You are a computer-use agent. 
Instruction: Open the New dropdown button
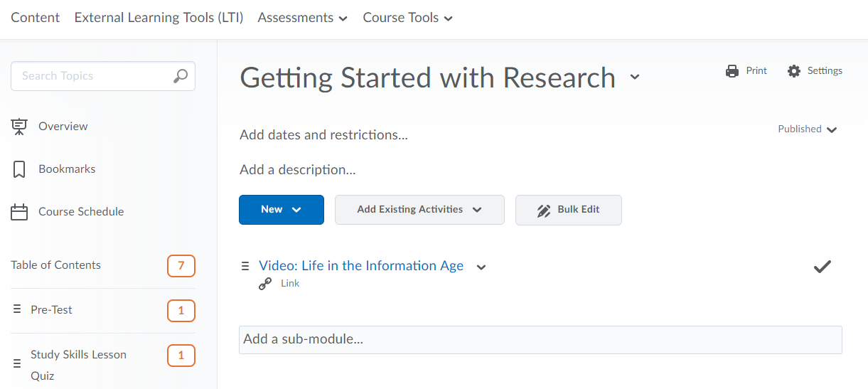click(x=282, y=210)
